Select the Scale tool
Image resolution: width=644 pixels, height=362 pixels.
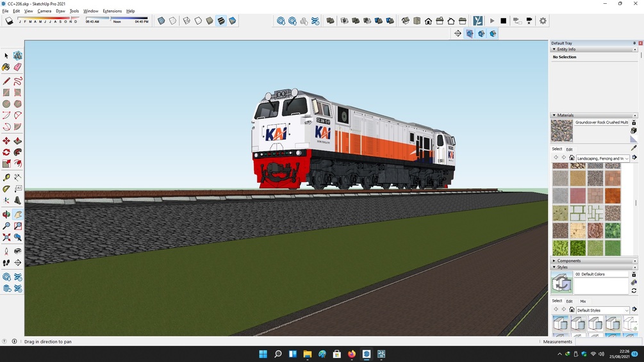(x=6, y=164)
